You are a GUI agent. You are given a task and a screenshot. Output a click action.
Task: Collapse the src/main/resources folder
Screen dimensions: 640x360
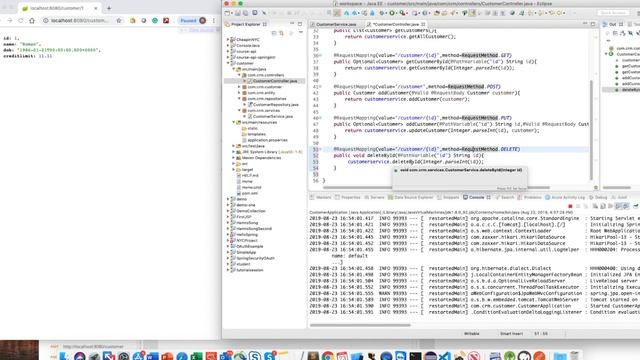click(234, 122)
